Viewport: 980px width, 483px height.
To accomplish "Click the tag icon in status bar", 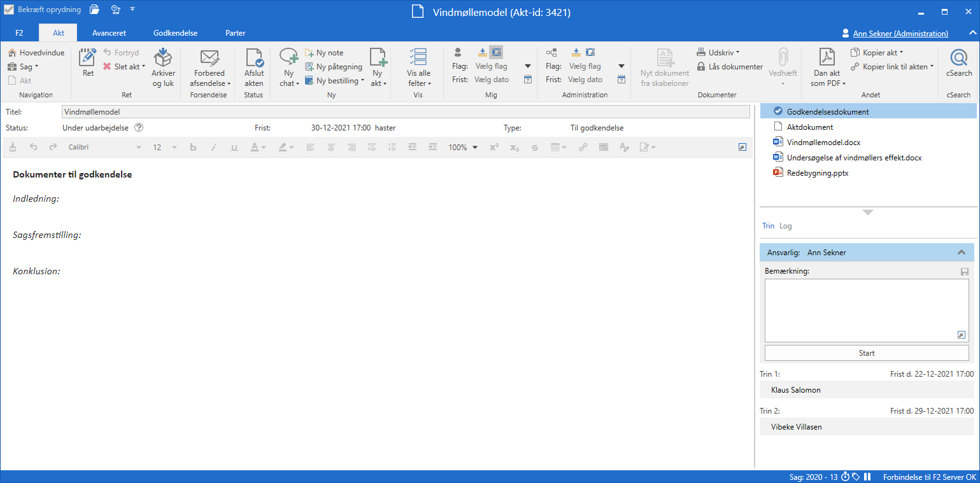I will point(856,477).
